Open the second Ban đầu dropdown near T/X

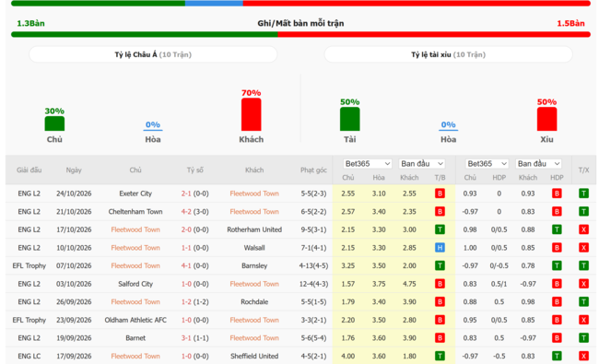(539, 164)
